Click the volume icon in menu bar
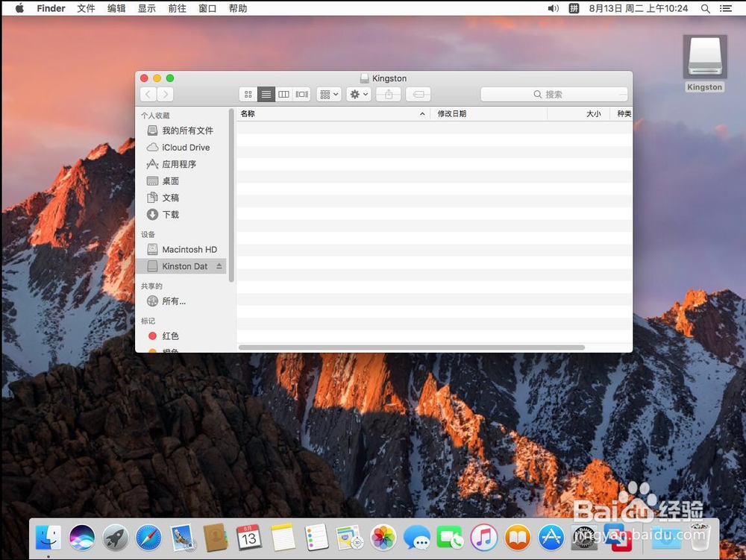Image resolution: width=746 pixels, height=560 pixels. pos(553,8)
